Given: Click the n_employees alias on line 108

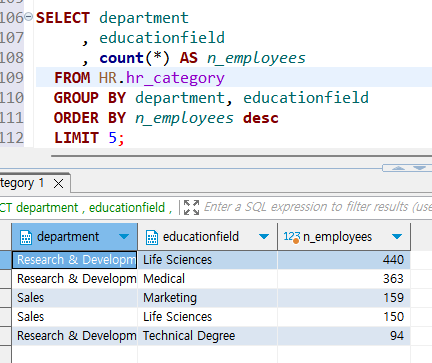Looking at the screenshot, I should (x=256, y=58).
